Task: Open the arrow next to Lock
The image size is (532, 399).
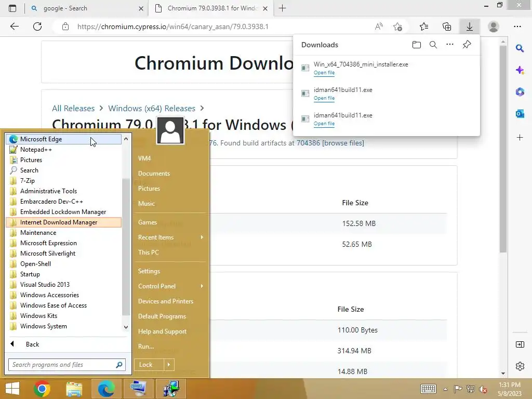Action: click(169, 365)
